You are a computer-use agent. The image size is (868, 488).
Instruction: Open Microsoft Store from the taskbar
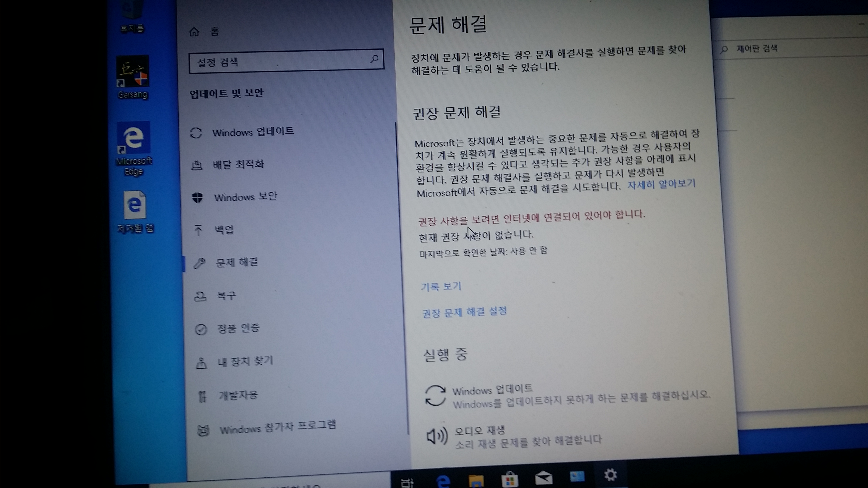510,479
